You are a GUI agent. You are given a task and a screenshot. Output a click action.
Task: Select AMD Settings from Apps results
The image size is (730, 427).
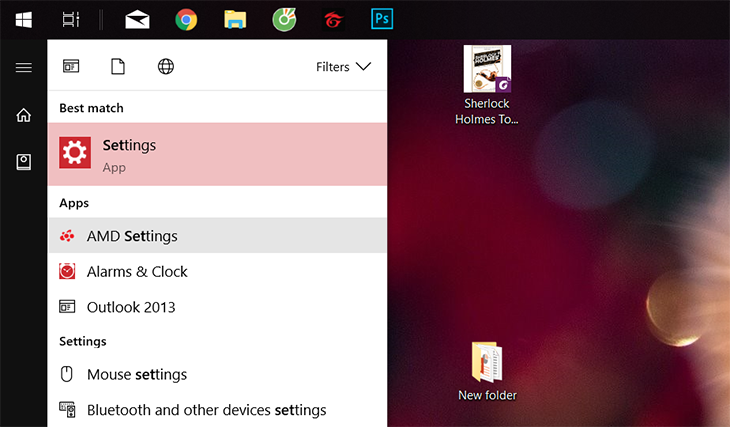[217, 236]
